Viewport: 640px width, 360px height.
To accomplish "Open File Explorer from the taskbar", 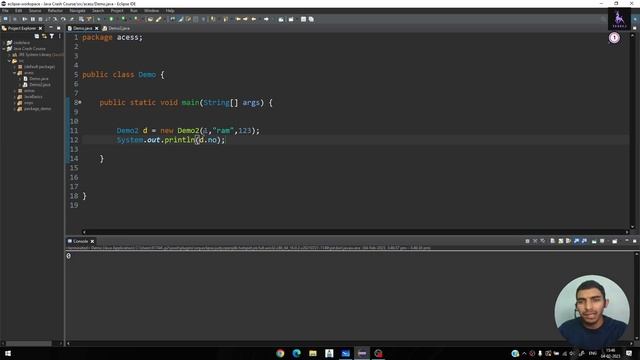I will (313, 353).
